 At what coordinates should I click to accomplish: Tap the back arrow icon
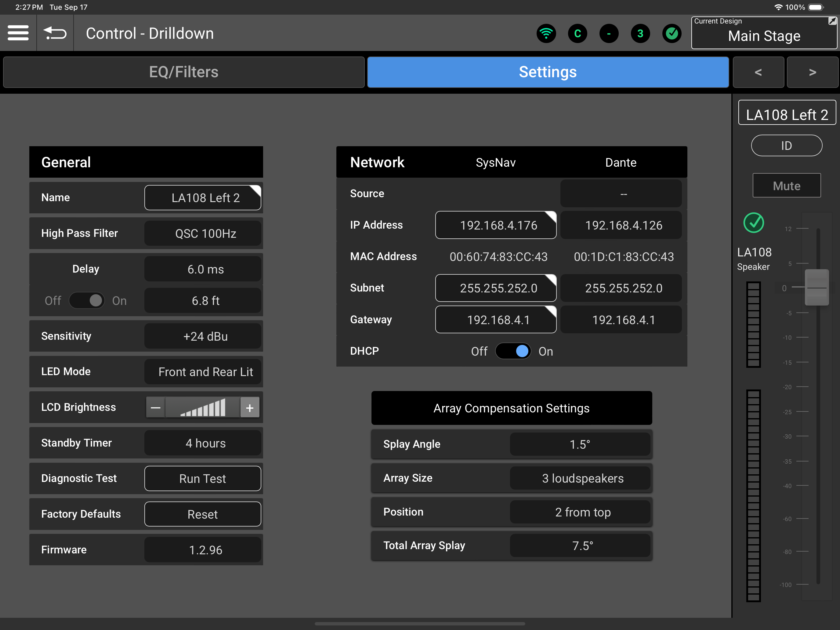55,33
